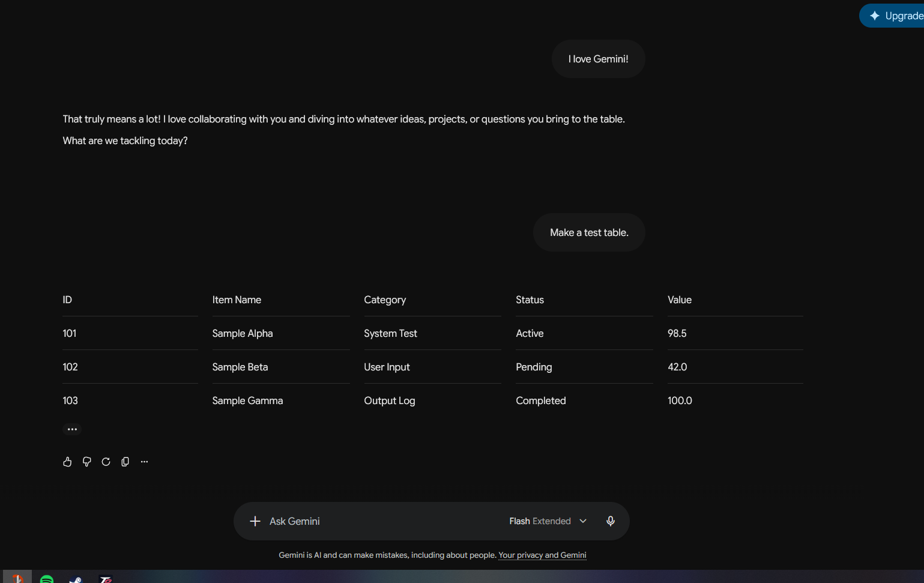Select the Active status cell

click(x=530, y=333)
